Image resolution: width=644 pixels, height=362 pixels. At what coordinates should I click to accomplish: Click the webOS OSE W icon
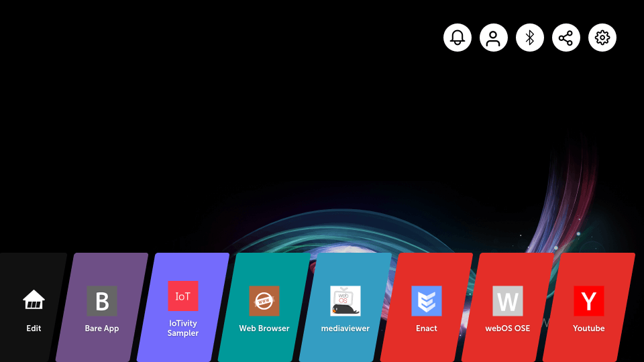pos(508,301)
